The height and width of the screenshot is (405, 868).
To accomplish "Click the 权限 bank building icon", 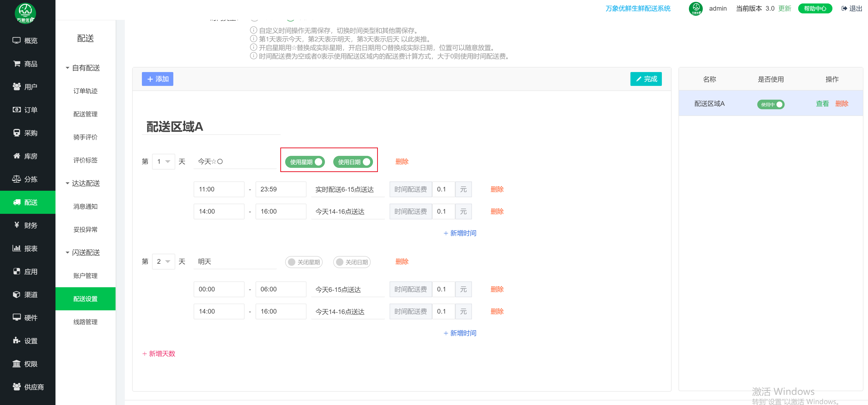I will pos(16,364).
